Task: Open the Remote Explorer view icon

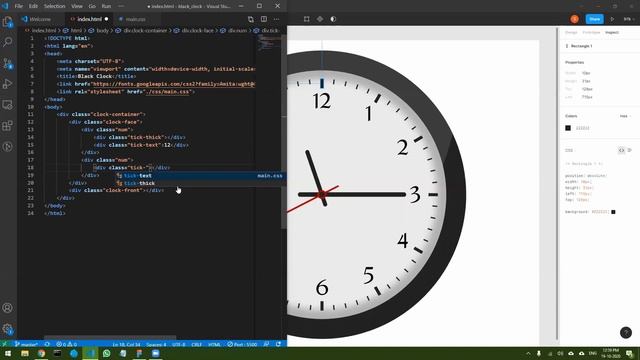Action: (x=7, y=105)
